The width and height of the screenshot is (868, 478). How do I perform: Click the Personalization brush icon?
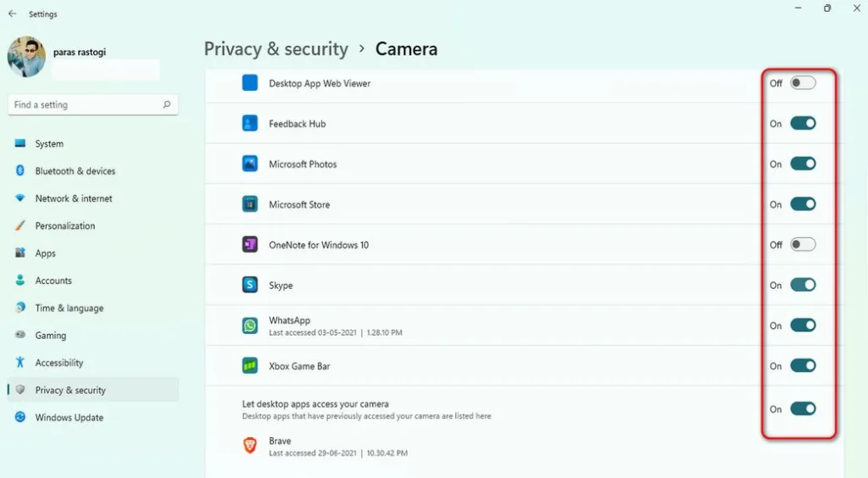click(x=20, y=225)
